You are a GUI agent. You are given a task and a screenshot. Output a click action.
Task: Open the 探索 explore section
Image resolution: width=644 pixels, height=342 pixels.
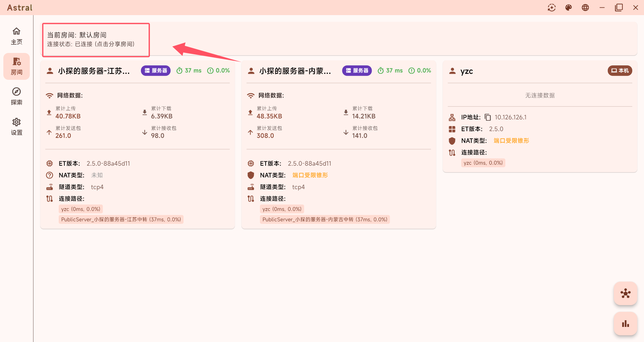pos(16,96)
